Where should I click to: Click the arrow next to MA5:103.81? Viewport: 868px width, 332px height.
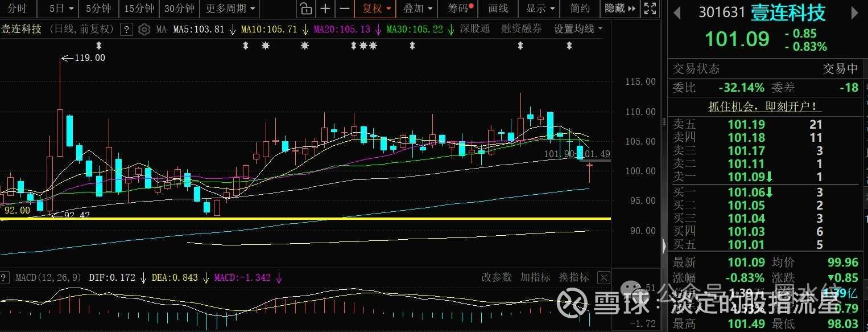[233, 29]
